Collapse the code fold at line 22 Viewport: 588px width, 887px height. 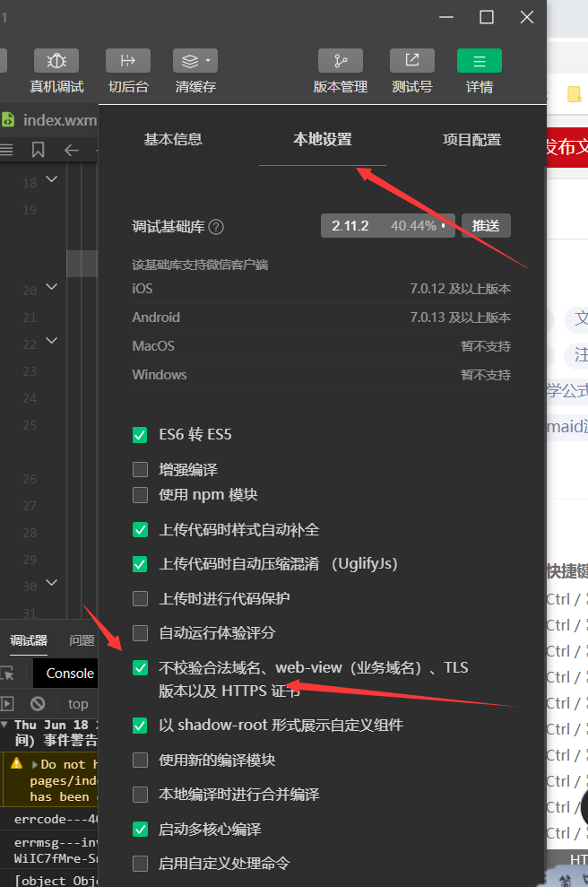click(51, 341)
